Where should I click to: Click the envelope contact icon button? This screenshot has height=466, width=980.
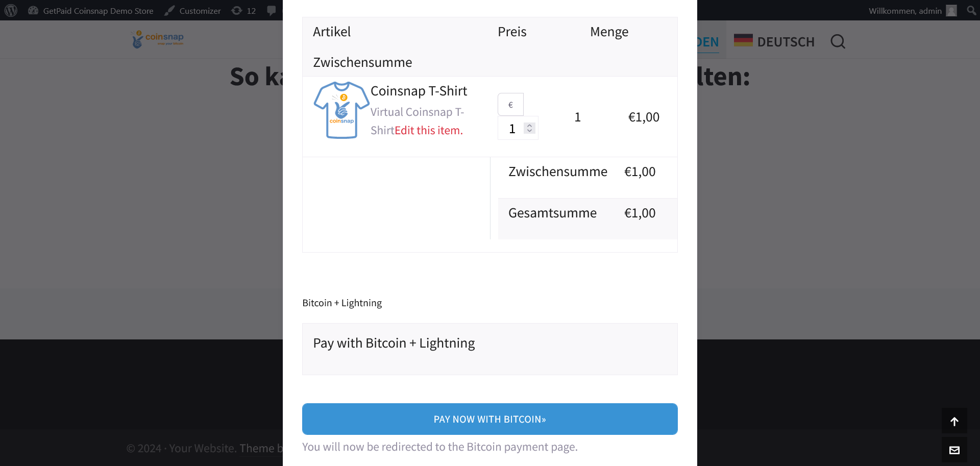[954, 450]
